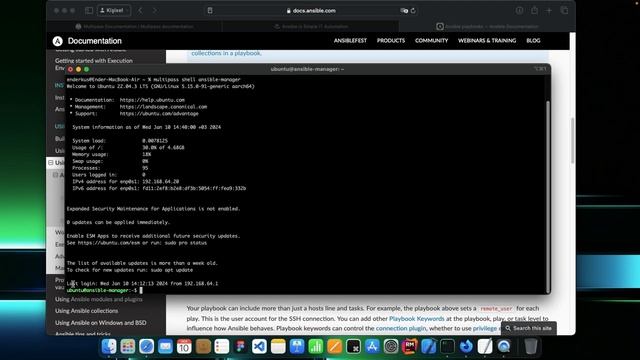Open Numbers from the dock

point(316,347)
